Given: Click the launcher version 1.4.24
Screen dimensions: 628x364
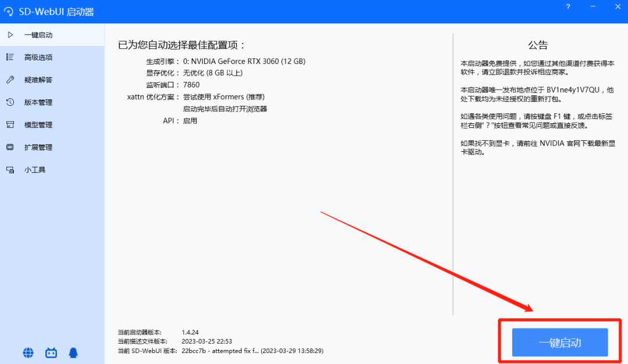Looking at the screenshot, I should coord(190,333).
